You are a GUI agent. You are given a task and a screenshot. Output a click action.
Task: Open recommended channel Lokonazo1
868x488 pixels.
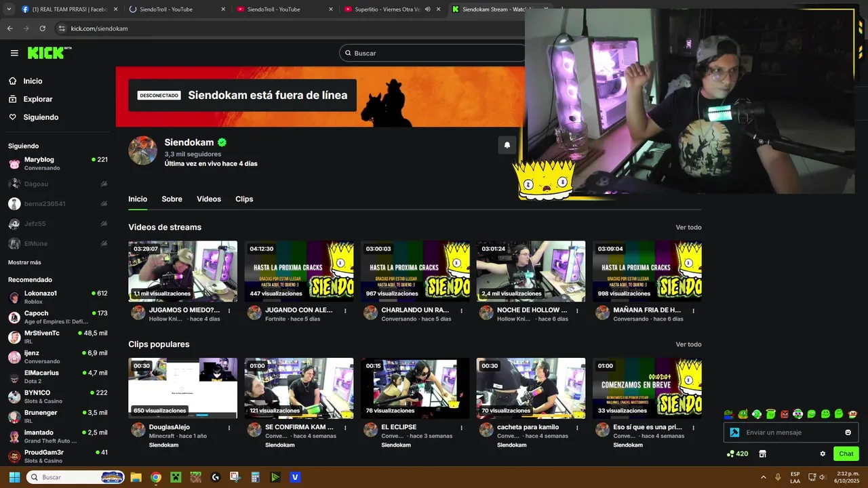(58, 297)
